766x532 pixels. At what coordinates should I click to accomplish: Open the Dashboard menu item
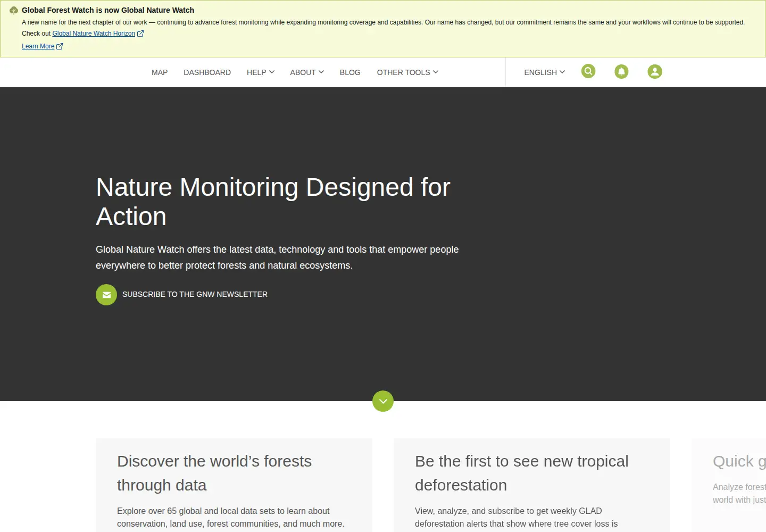point(207,72)
